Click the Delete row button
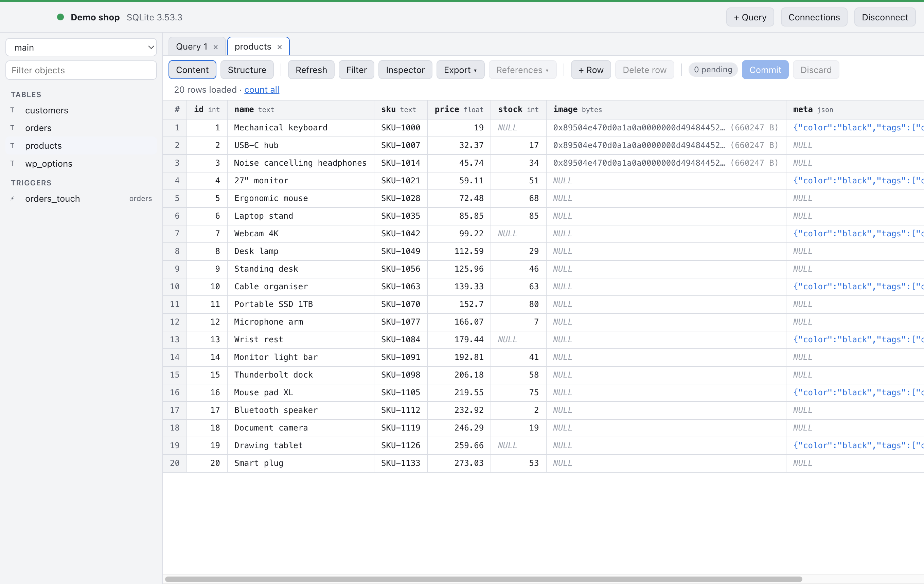Image resolution: width=924 pixels, height=584 pixels. 644,70
